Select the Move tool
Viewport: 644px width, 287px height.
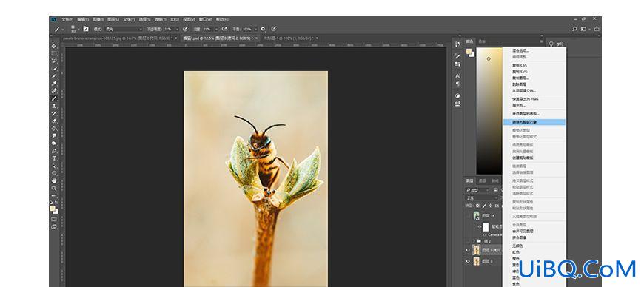click(54, 46)
